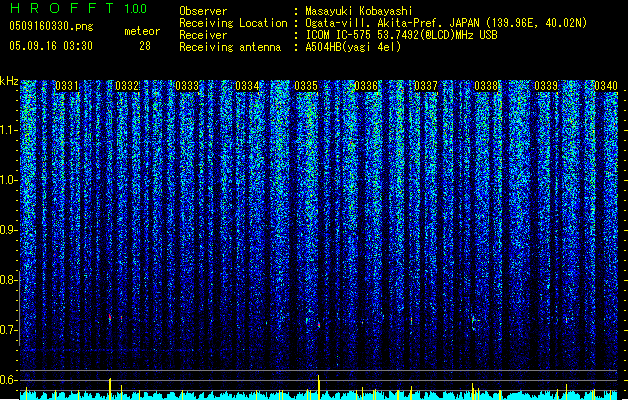Click receiver value ICOM IC-575 53.7492 MHz USB
Image resolution: width=629 pixels, height=400 pixels.
[x=401, y=35]
